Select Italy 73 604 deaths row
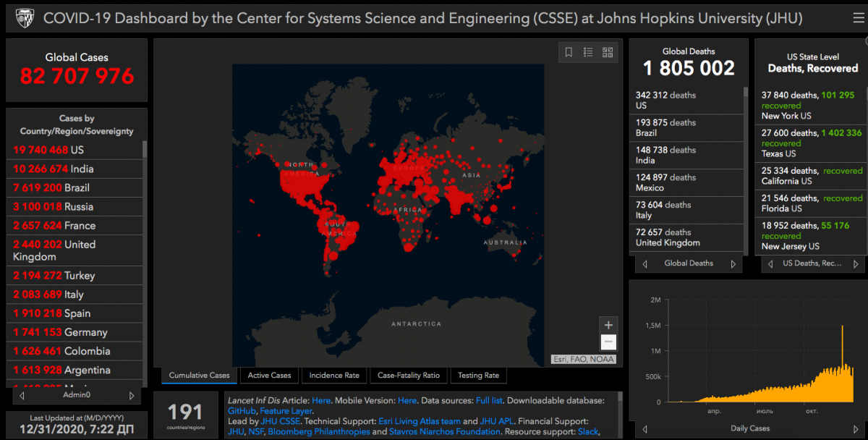 click(686, 210)
